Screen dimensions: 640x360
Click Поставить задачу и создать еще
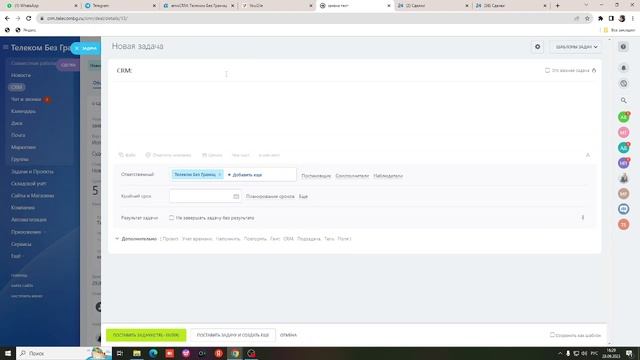coord(233,335)
